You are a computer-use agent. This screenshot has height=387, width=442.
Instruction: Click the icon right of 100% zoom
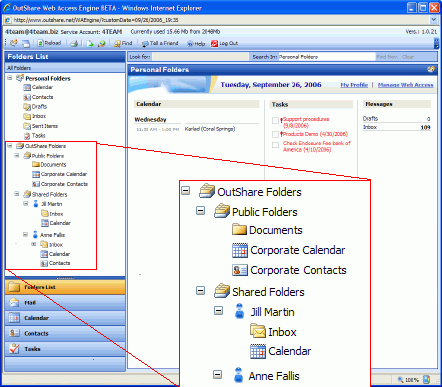426,379
